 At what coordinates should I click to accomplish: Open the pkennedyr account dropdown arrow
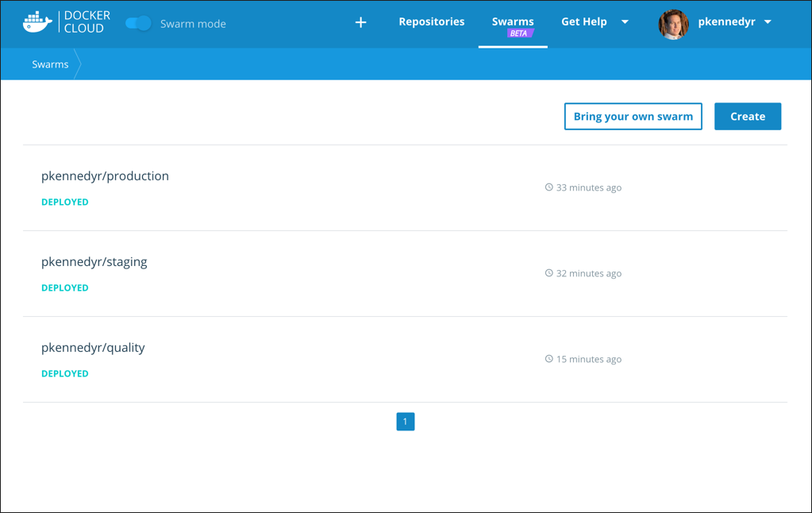[768, 22]
